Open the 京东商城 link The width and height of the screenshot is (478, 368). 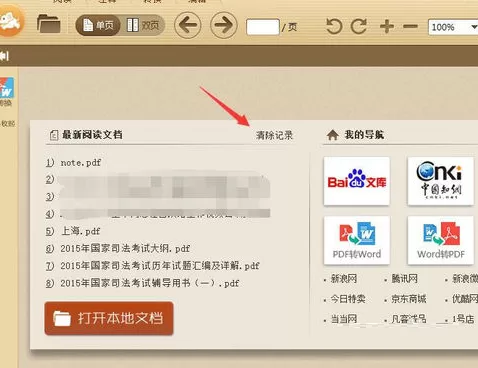point(409,299)
